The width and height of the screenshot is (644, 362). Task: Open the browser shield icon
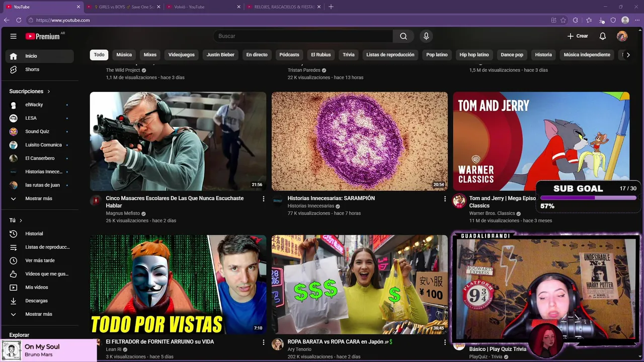pos(613,20)
